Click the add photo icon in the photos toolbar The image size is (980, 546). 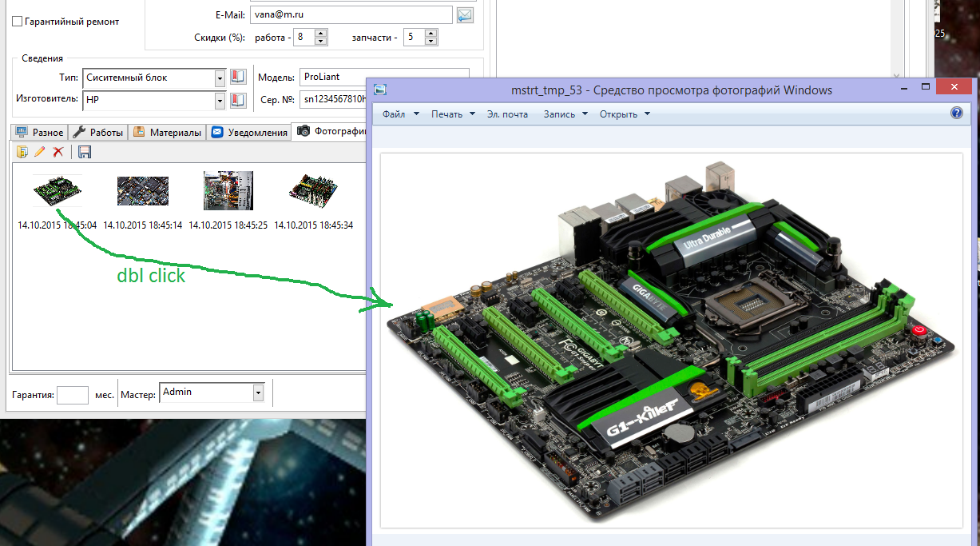coord(22,152)
